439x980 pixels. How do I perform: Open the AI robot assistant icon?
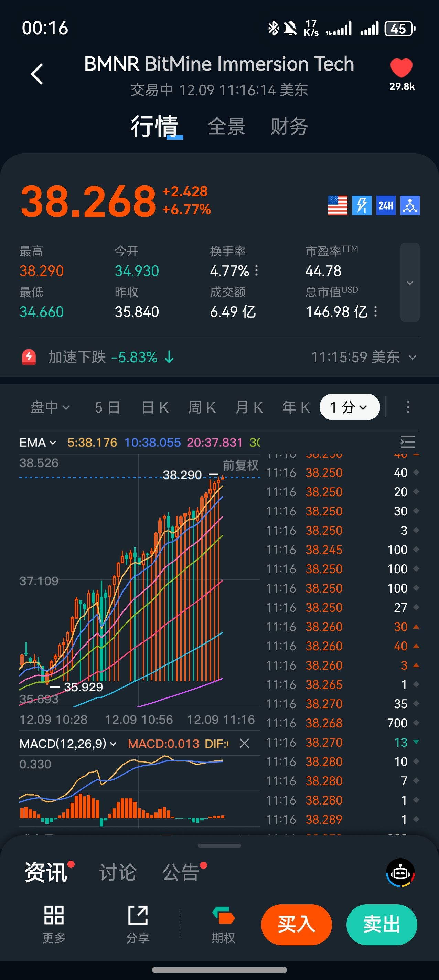[x=400, y=872]
